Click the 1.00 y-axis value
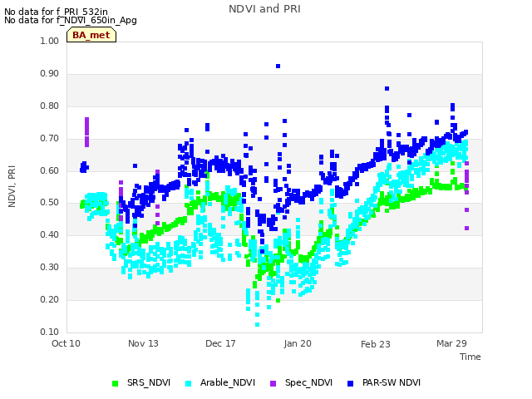The image size is (532, 399). [50, 41]
